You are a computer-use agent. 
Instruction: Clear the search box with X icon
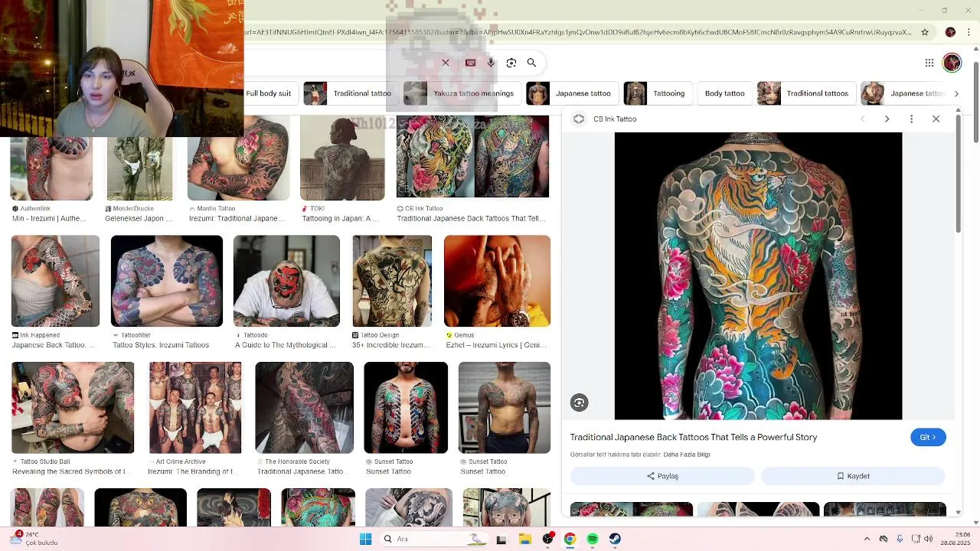tap(446, 63)
